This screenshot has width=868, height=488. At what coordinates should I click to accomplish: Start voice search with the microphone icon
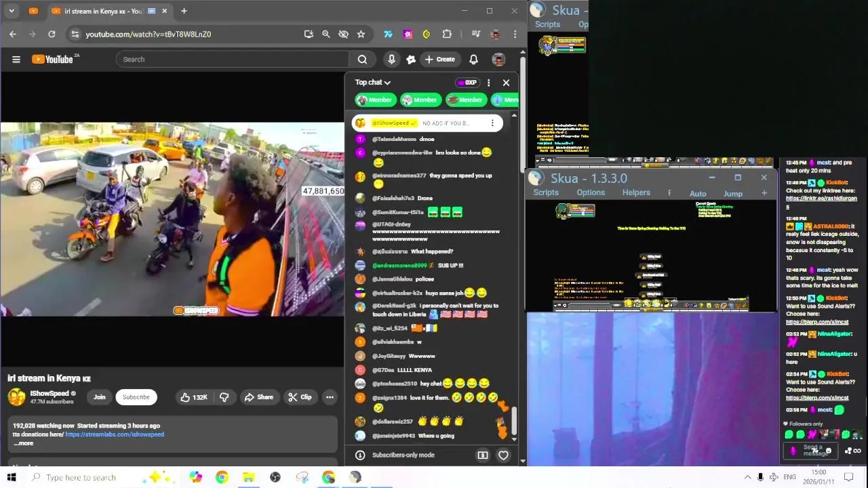(x=391, y=59)
